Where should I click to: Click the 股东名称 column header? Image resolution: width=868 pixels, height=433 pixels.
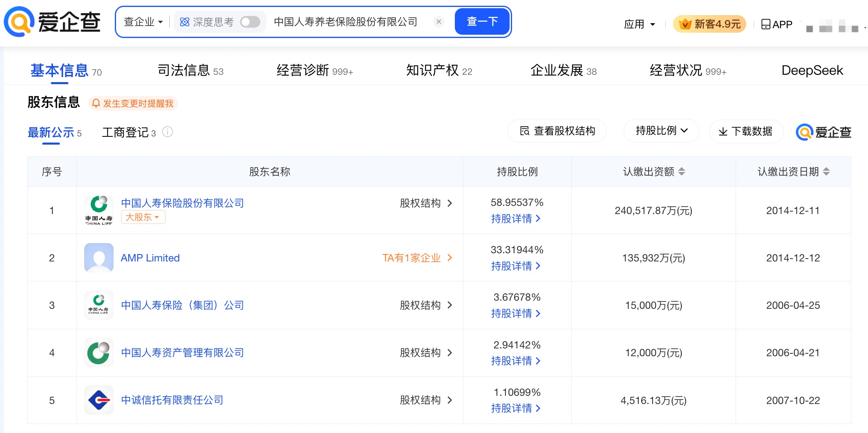270,172
